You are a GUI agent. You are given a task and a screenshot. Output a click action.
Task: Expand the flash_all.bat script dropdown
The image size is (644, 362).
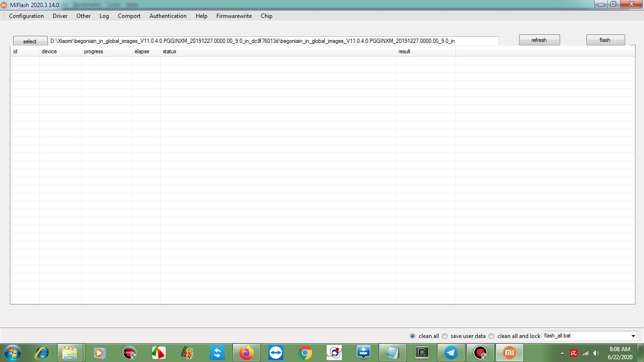coord(633,336)
